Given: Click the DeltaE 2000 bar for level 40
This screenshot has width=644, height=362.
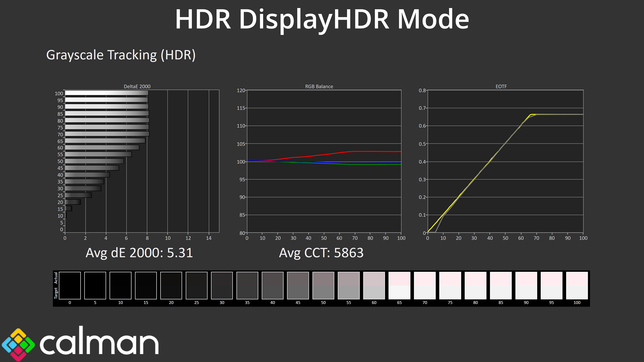Looking at the screenshot, I should [x=87, y=175].
